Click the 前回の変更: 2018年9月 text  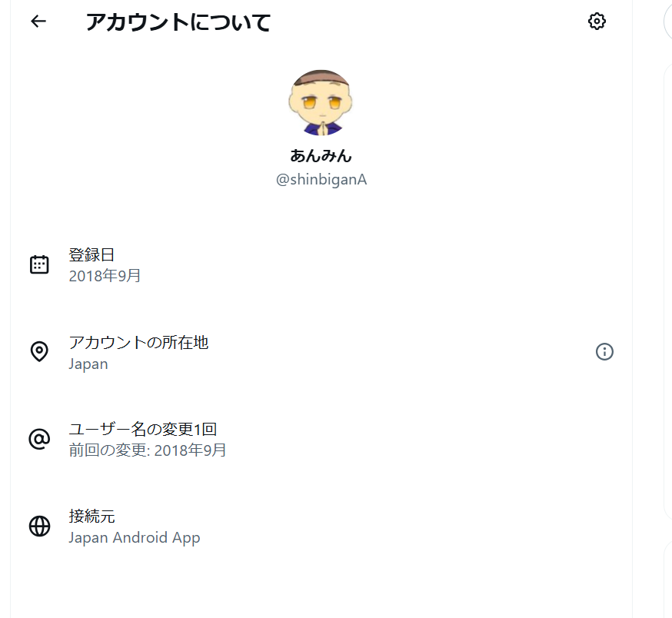[x=148, y=450]
